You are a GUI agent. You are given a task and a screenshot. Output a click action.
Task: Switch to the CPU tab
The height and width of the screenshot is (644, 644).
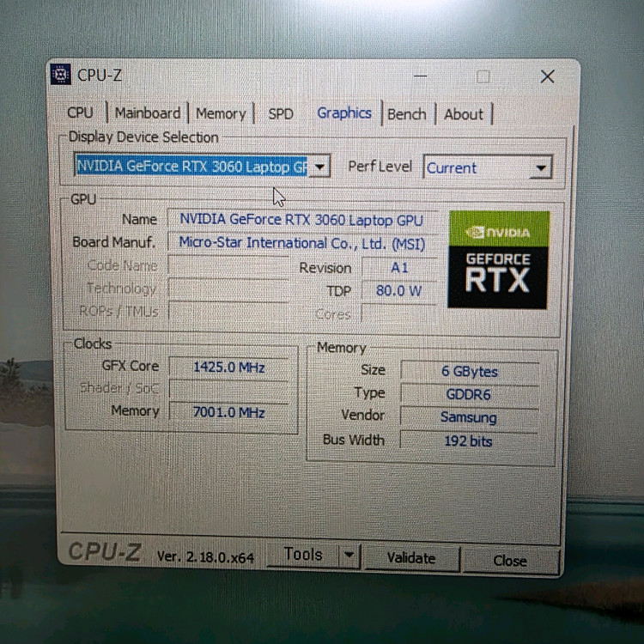click(80, 112)
